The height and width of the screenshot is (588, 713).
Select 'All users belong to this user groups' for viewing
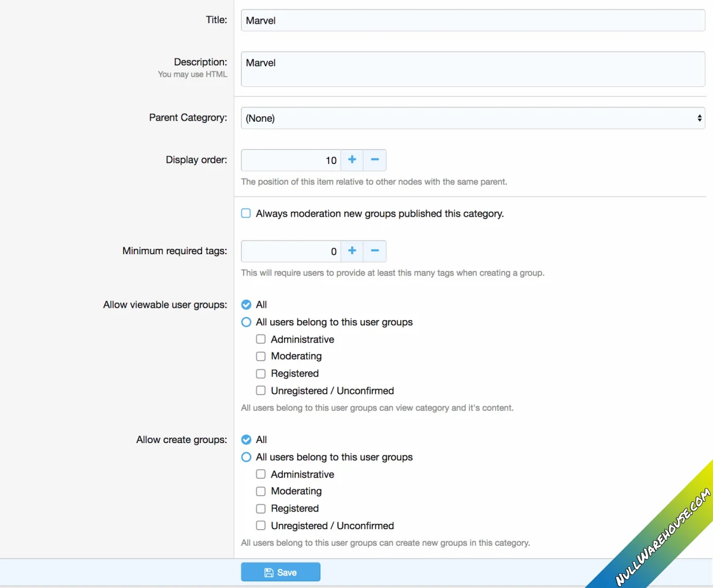pyautogui.click(x=246, y=322)
